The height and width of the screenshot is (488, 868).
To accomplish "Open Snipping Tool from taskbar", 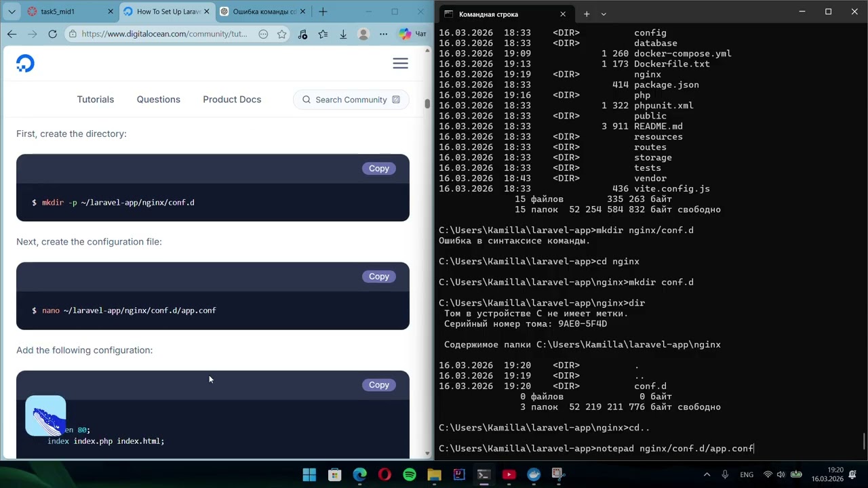I will [x=558, y=474].
